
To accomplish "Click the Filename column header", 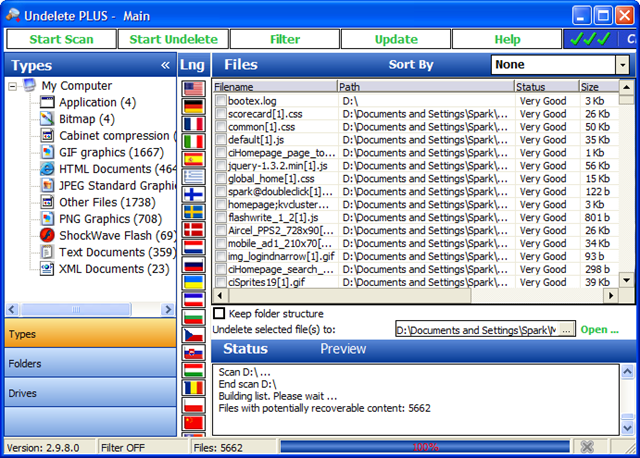I will 275,87.
